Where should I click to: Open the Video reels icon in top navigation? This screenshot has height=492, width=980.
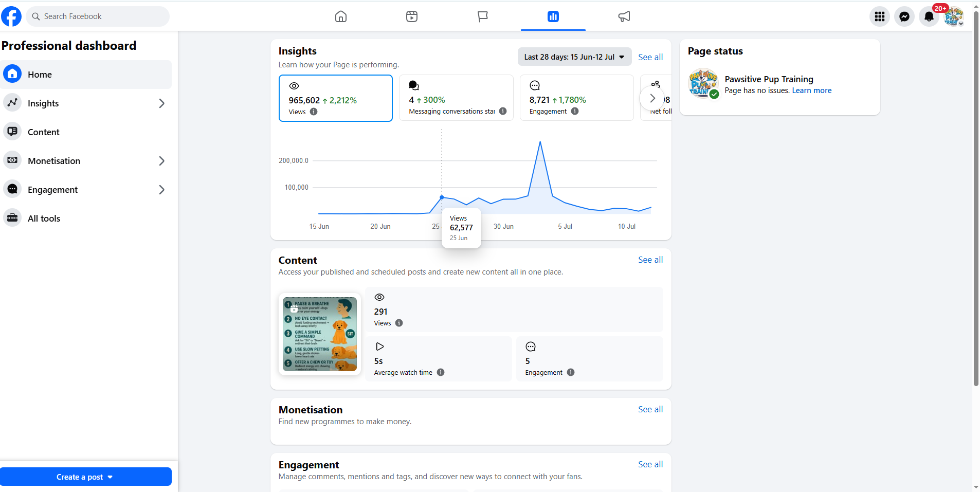pos(412,16)
